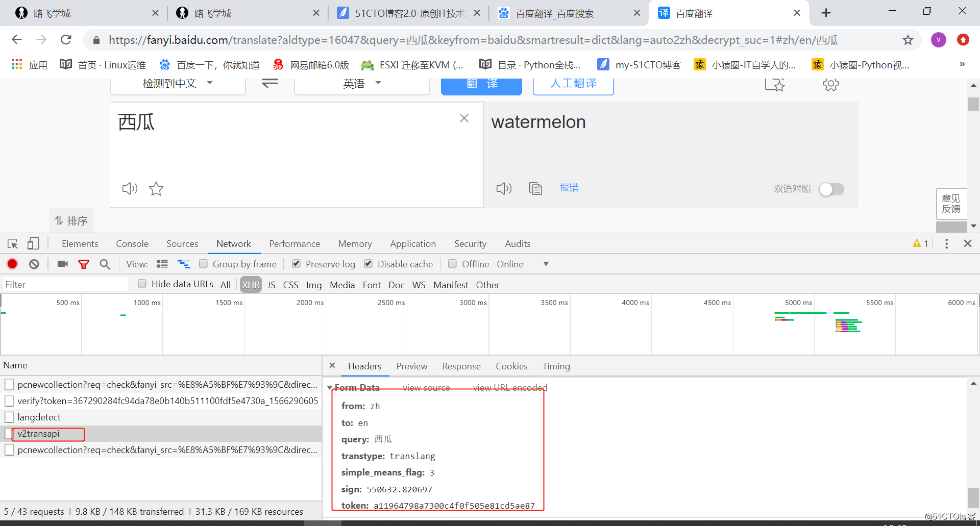Click the browser address bar URL
The image size is (980, 526).
tap(473, 40)
